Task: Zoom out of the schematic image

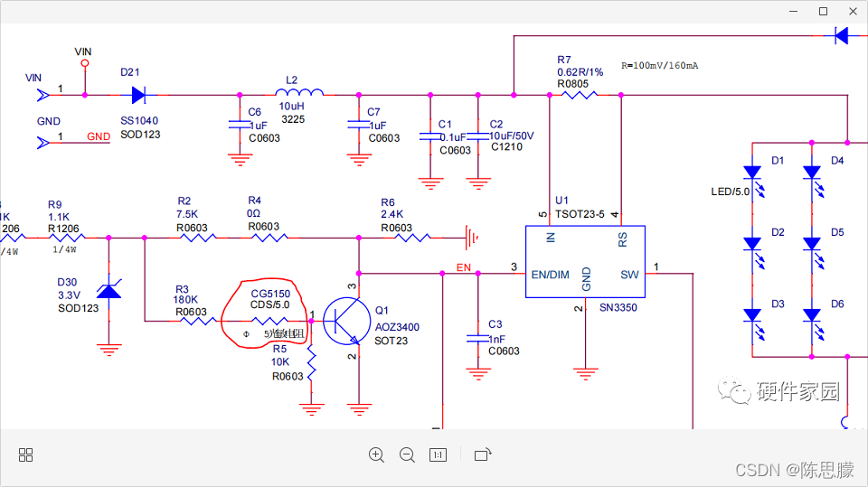Action: (x=408, y=454)
